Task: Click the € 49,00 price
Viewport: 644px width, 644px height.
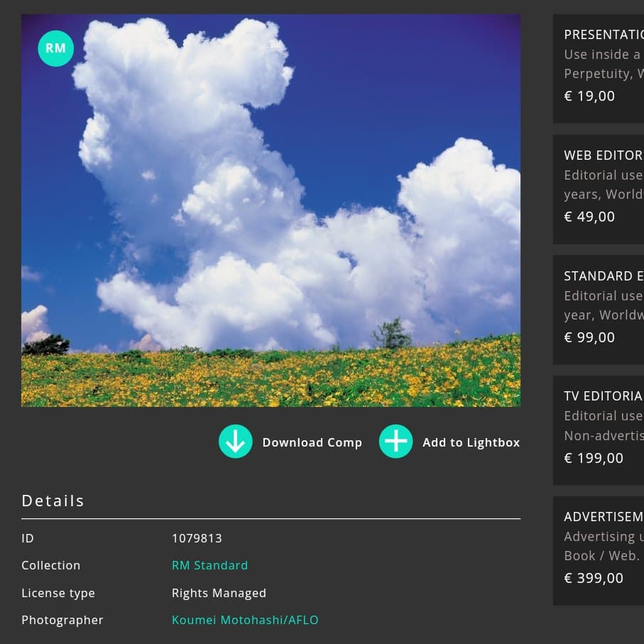Action: (589, 217)
